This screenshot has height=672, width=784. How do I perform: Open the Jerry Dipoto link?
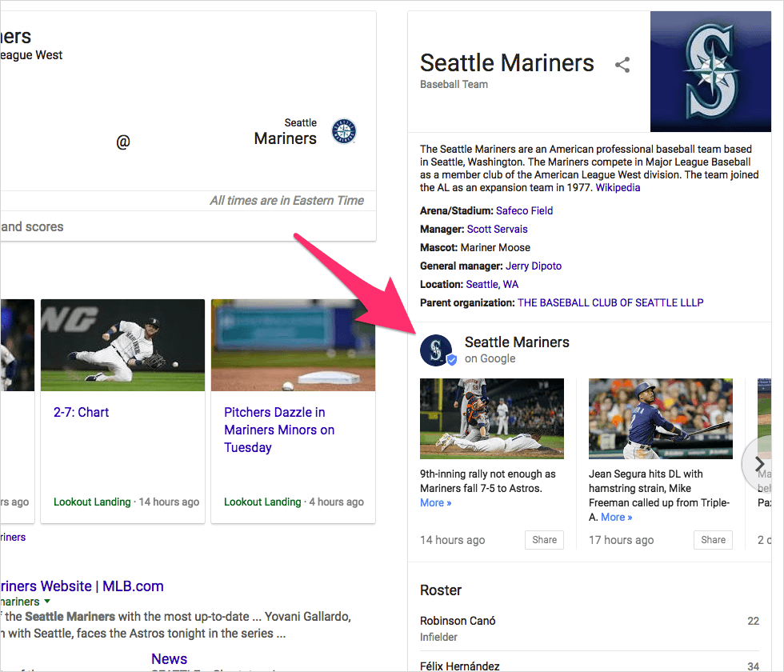(x=534, y=266)
